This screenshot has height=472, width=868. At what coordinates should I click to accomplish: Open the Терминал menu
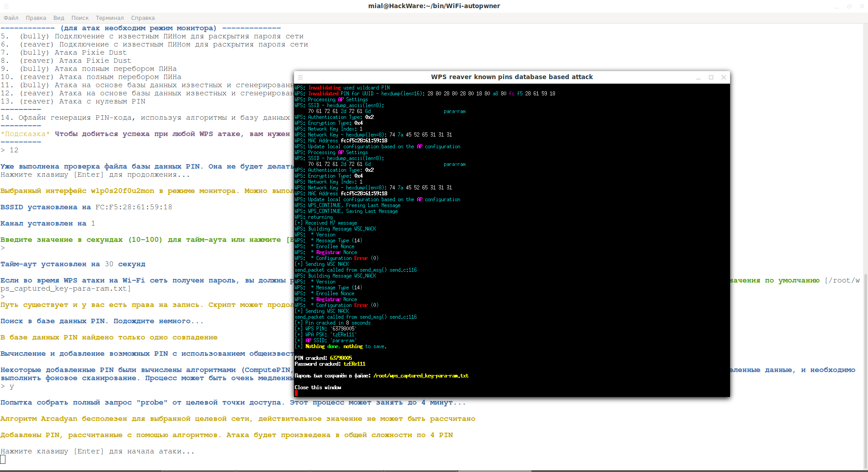click(x=109, y=18)
